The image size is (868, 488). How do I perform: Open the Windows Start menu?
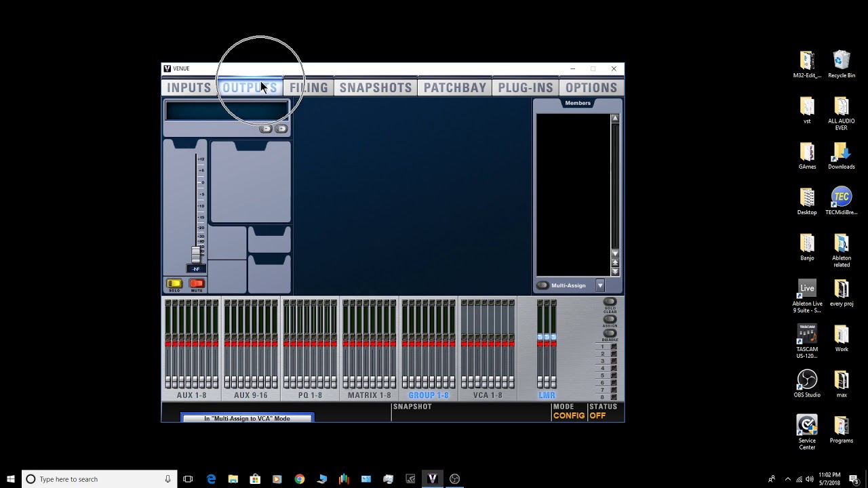[11, 479]
